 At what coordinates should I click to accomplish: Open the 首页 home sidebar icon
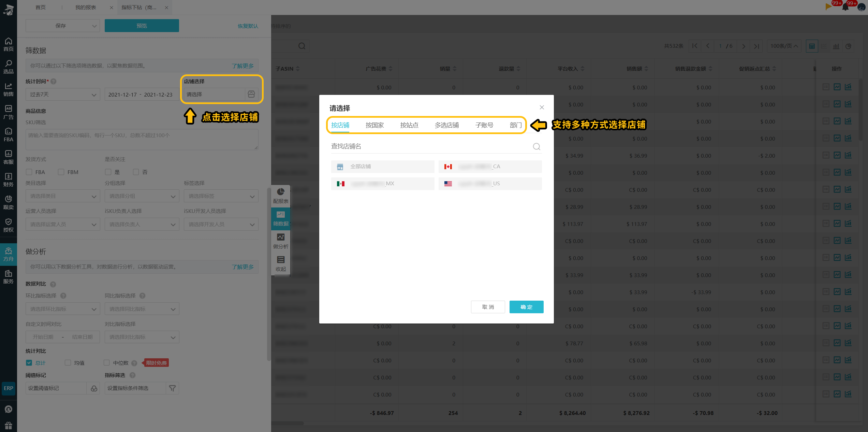pos(8,45)
